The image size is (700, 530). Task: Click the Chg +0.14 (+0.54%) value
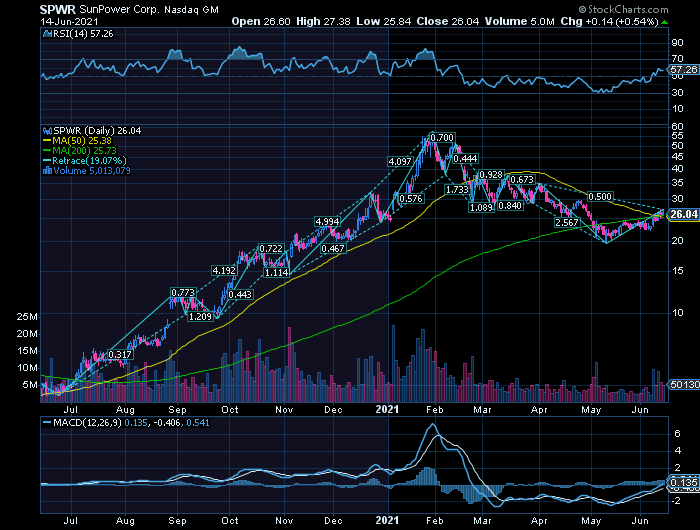click(609, 21)
